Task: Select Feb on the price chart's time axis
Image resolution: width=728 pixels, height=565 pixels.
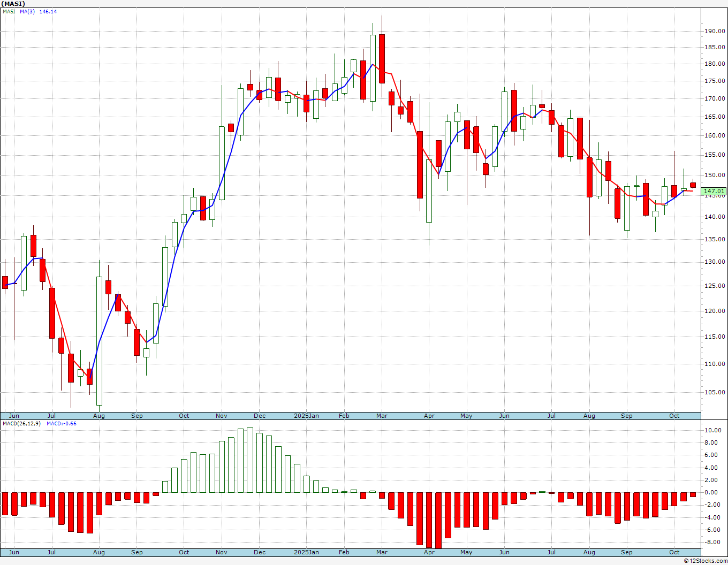Action: tap(344, 416)
